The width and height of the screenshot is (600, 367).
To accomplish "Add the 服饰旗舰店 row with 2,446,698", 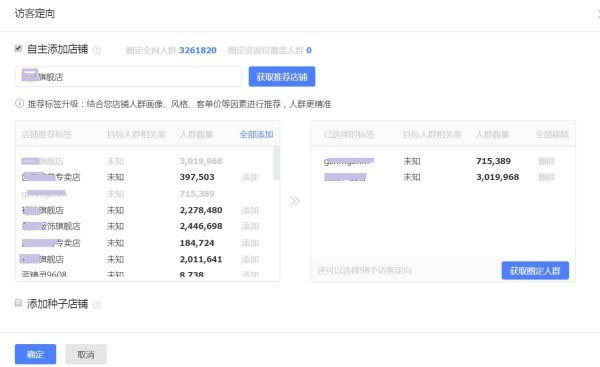I will (250, 226).
